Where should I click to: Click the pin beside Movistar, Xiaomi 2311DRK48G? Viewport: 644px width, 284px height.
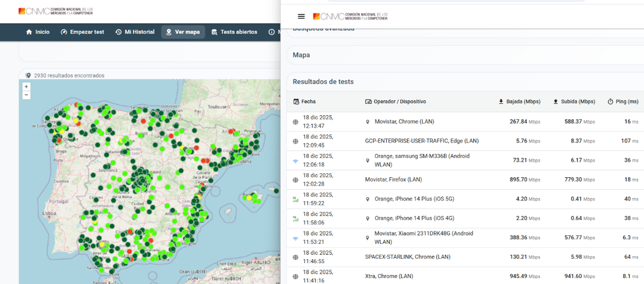[368, 238]
